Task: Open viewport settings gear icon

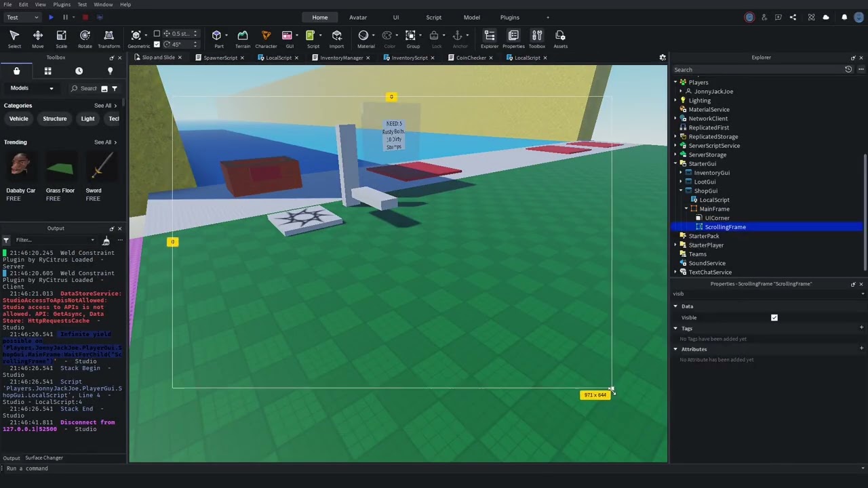Action: tap(663, 58)
